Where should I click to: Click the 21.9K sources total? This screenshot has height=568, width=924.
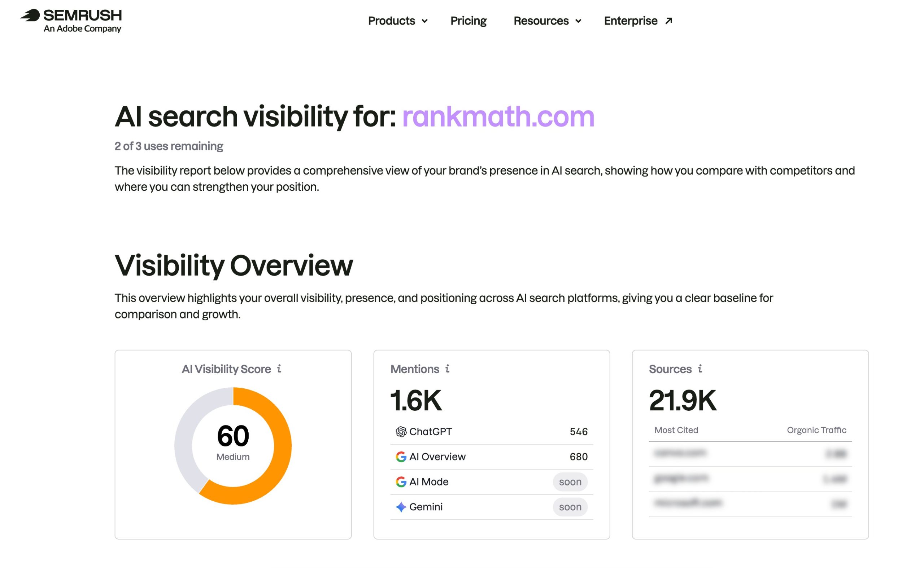(x=682, y=400)
